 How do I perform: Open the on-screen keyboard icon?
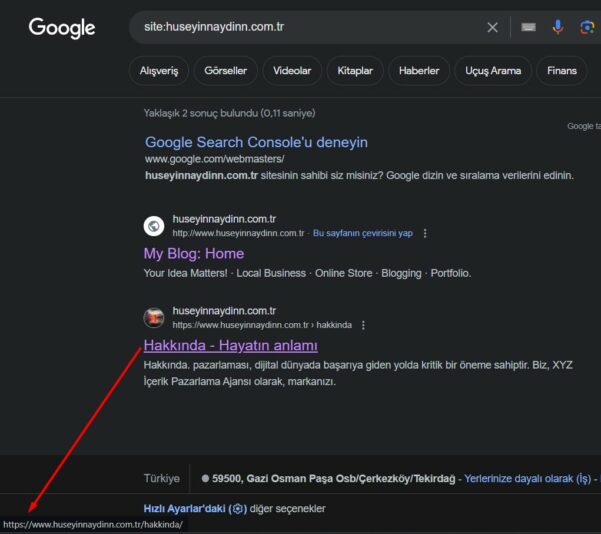point(529,27)
